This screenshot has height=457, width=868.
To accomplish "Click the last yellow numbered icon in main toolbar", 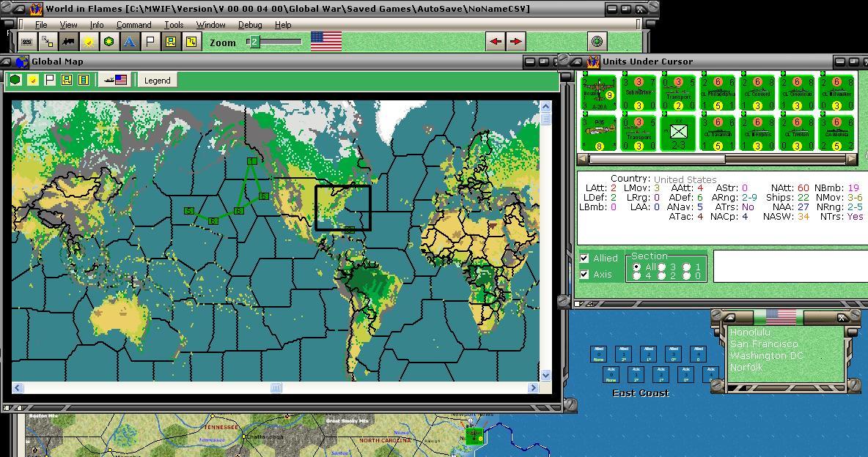I will (x=191, y=42).
